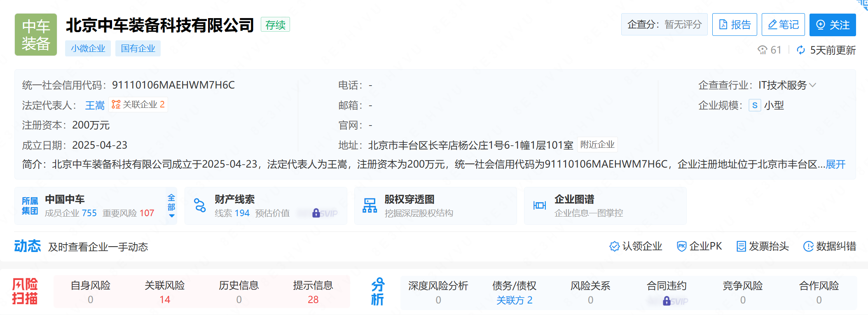Click the 中车装备 company logo
The height and width of the screenshot is (315, 868).
point(36,35)
